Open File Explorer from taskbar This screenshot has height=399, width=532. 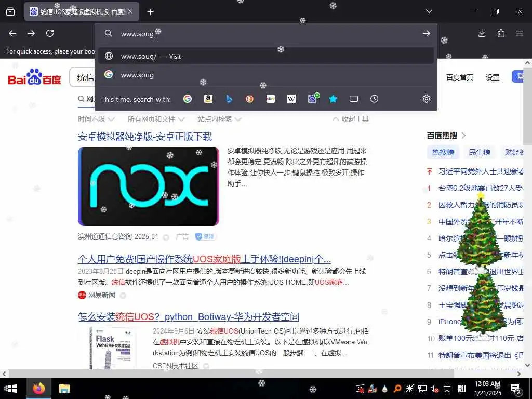point(64,389)
